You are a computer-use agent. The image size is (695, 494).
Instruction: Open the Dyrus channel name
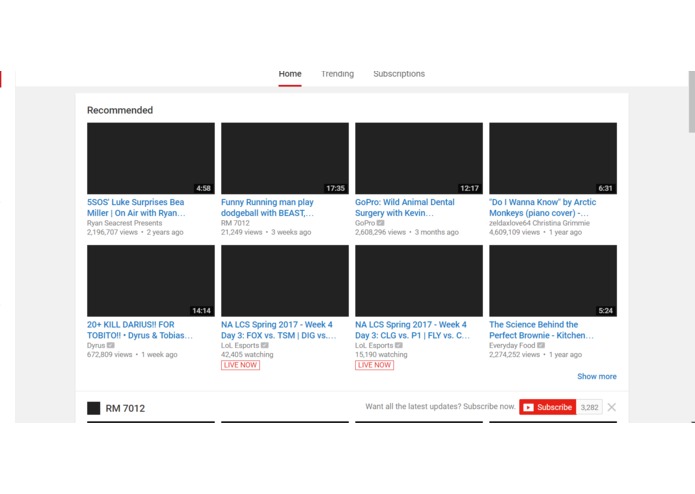(x=96, y=345)
